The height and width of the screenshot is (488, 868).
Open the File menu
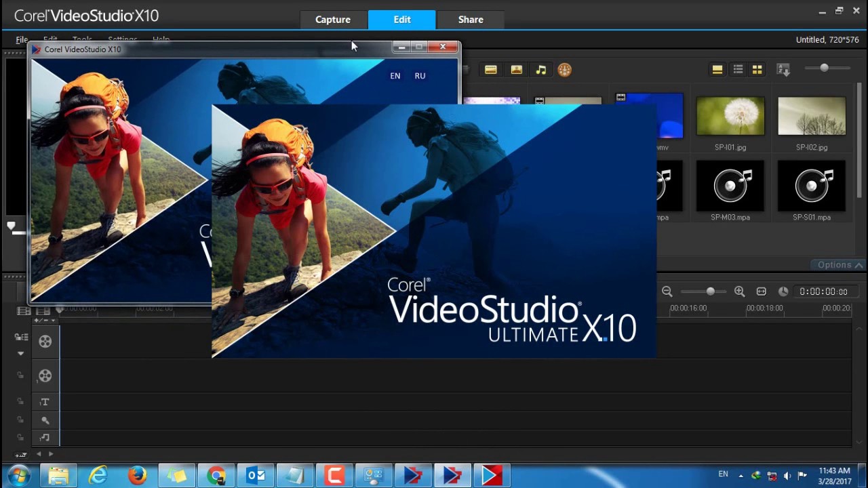click(22, 40)
